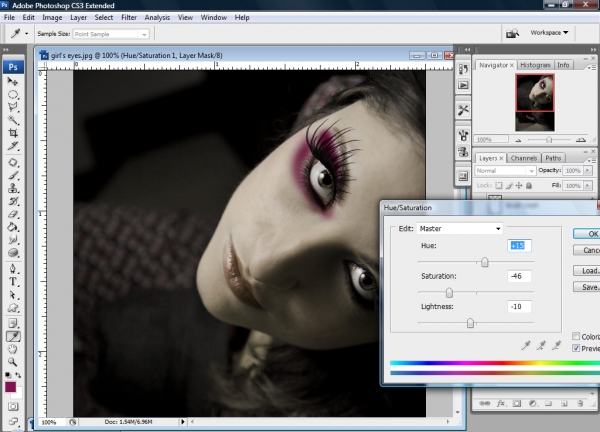Click the Lightness slider handle
Screen dimensions: 600x432
[x=470, y=323]
